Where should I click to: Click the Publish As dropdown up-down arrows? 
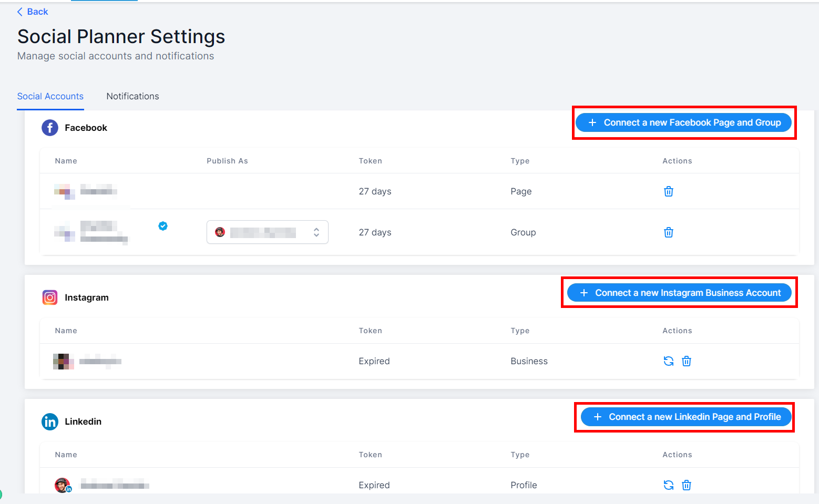pos(316,232)
